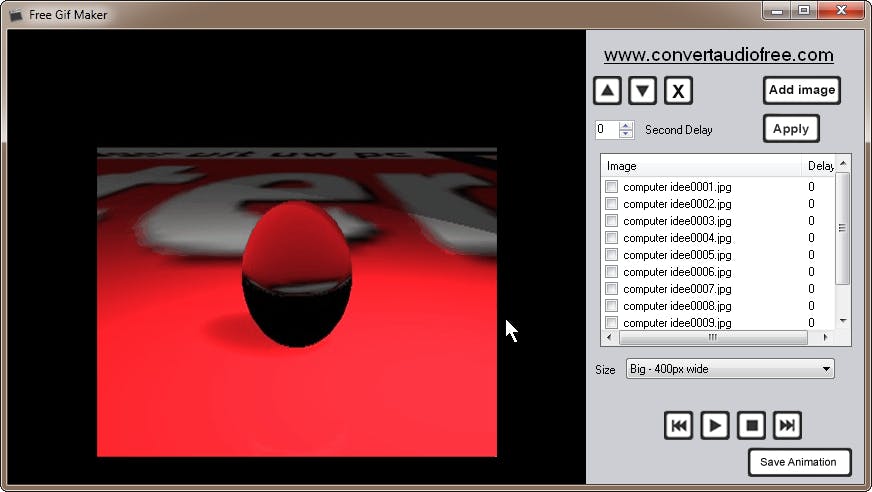The width and height of the screenshot is (872, 492).
Task: Check the box for computer idee0008.jpg
Action: 611,306
